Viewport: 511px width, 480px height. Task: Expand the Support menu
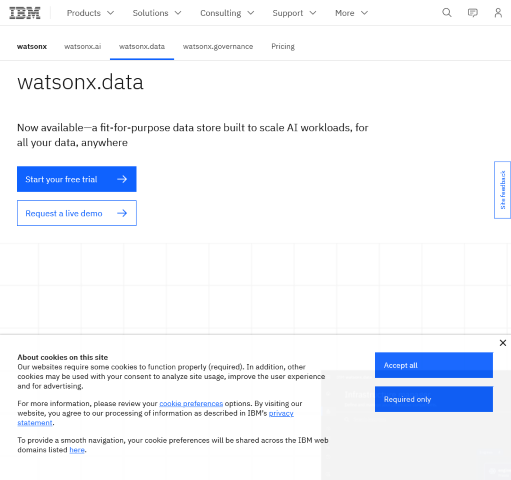click(294, 13)
